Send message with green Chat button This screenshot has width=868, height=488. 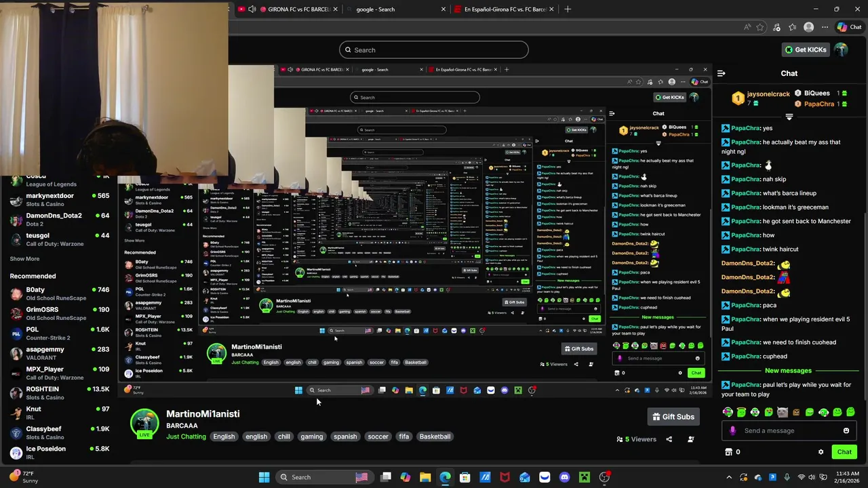(844, 452)
